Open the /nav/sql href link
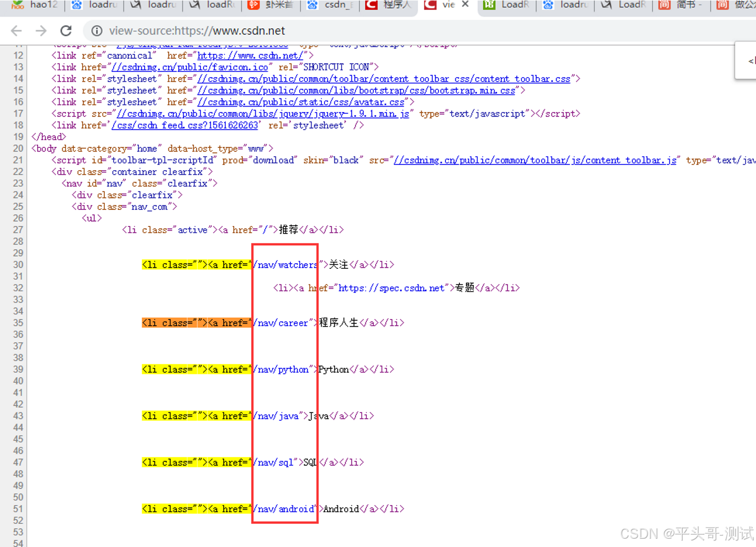Image resolution: width=756 pixels, height=547 pixels. 273,462
